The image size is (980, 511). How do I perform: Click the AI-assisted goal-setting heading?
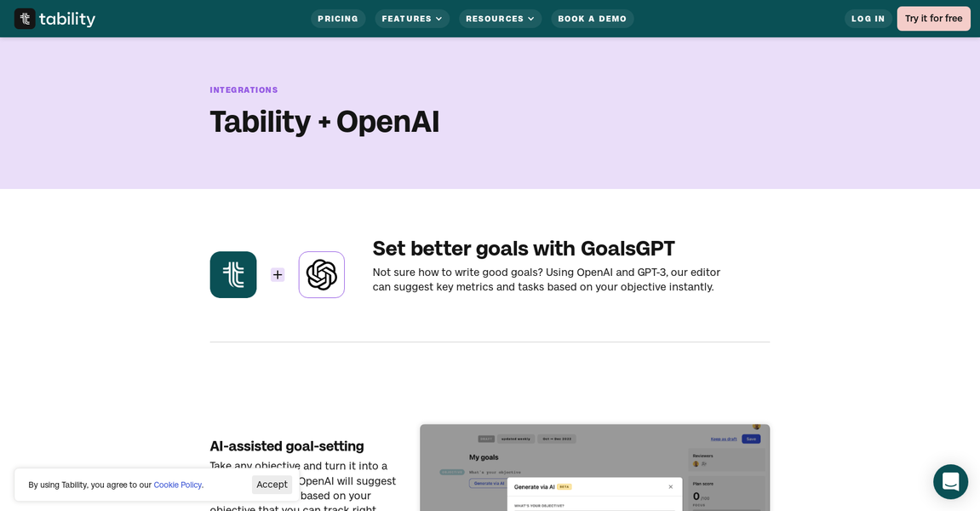(x=287, y=446)
